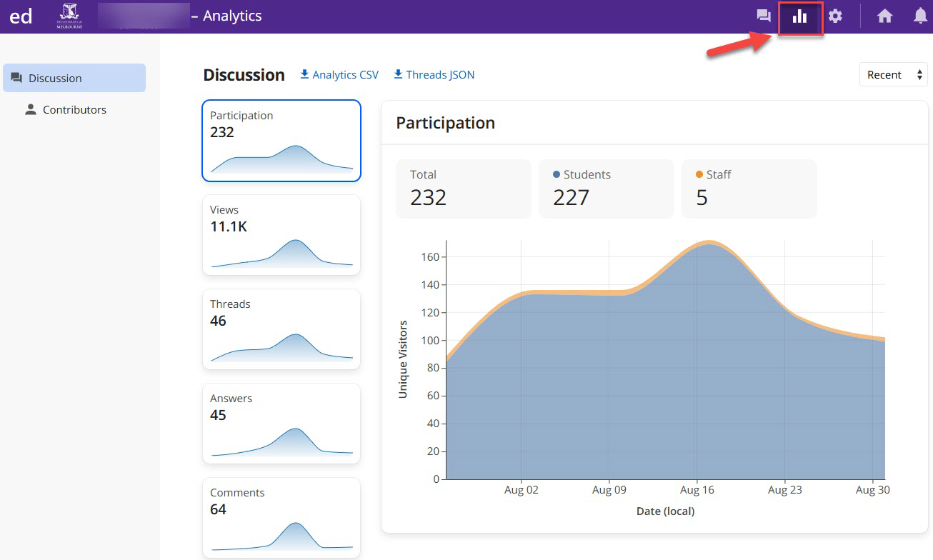Click the Discussion speech bubble sidebar icon
933x560 pixels.
(x=16, y=78)
